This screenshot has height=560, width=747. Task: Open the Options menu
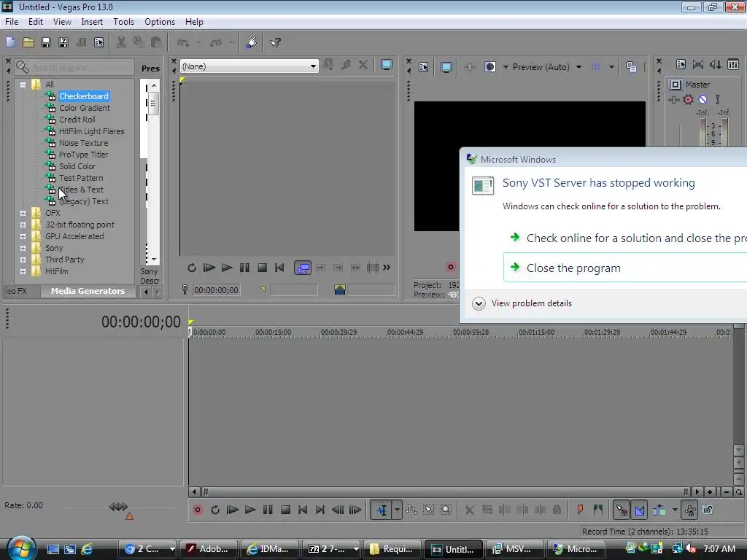[160, 22]
